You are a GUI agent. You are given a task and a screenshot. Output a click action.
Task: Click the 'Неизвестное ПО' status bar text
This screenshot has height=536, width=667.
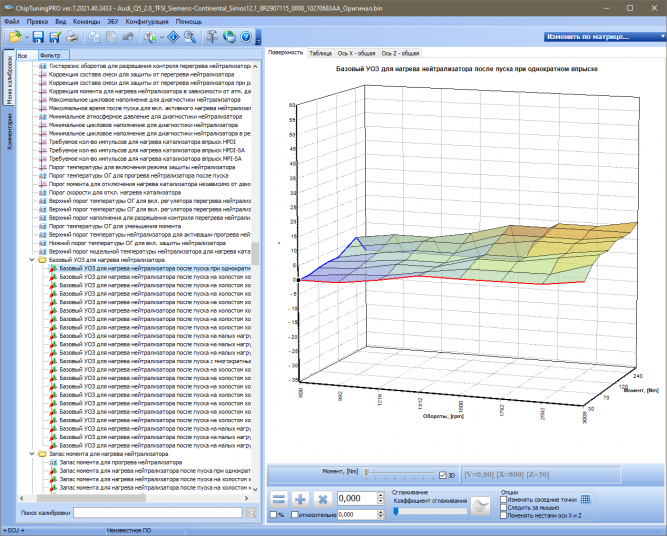(129, 530)
